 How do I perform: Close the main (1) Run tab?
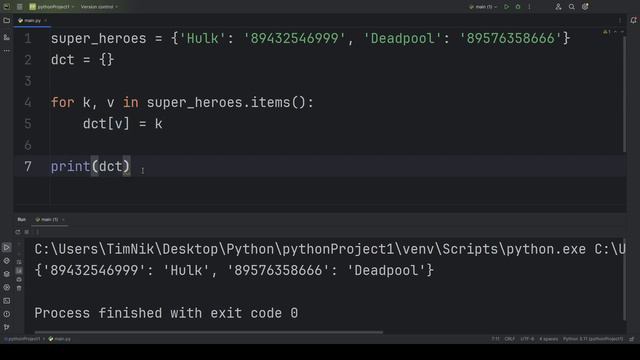point(63,220)
